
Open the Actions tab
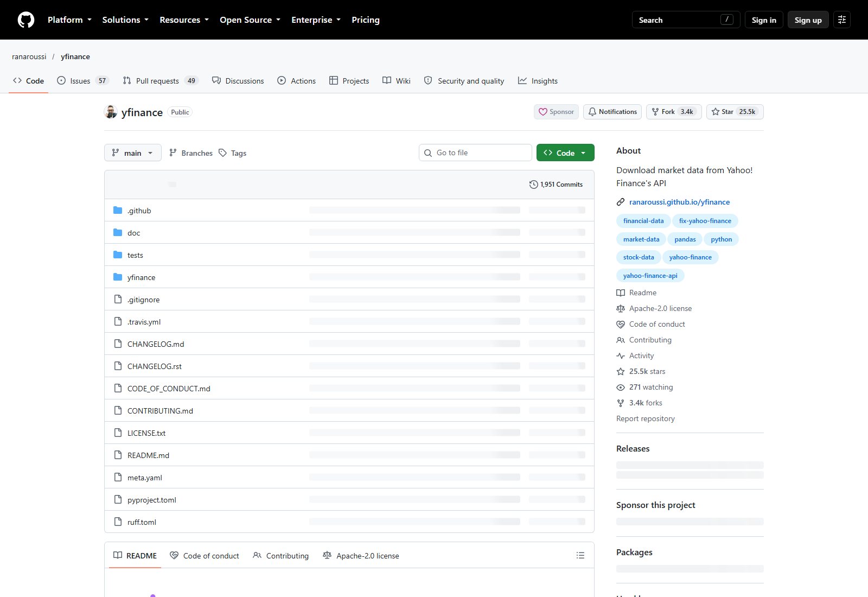tap(296, 81)
